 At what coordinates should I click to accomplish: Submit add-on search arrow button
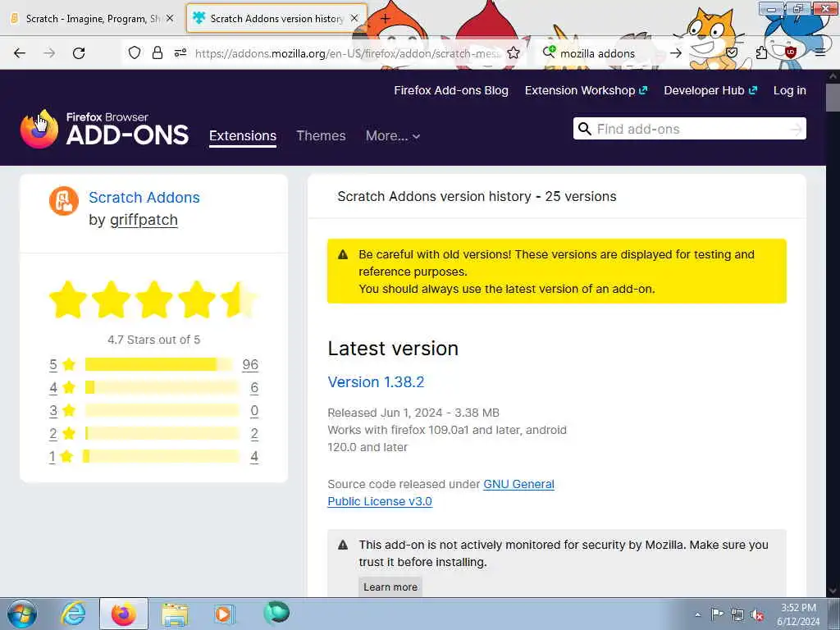click(x=796, y=129)
